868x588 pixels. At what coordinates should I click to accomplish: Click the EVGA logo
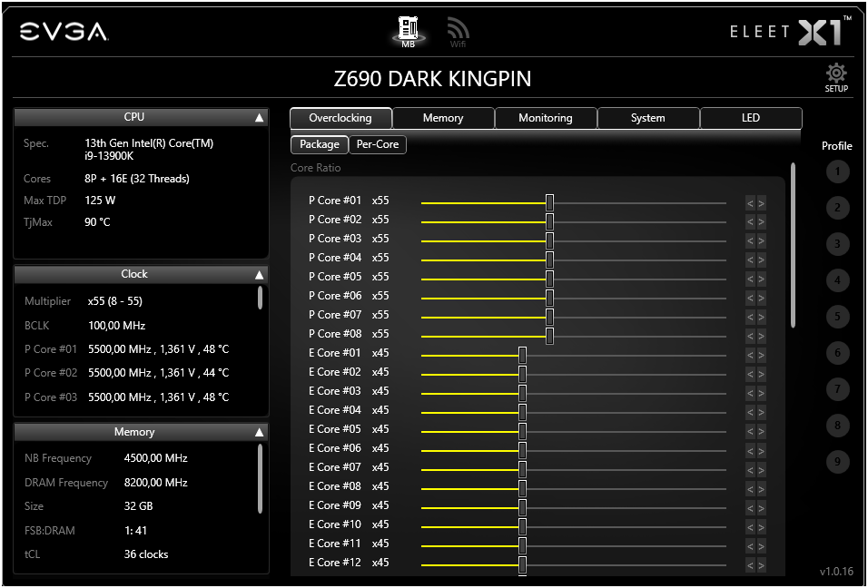click(64, 32)
